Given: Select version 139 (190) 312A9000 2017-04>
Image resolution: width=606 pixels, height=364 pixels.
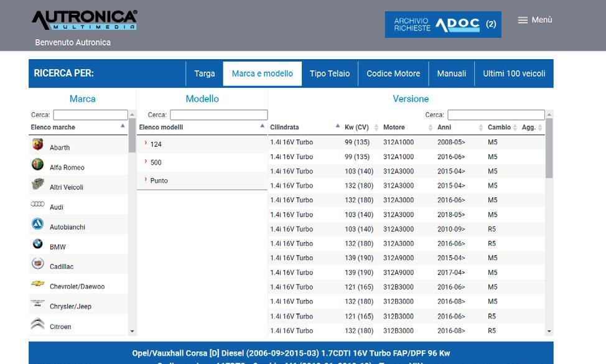Looking at the screenshot, I should tap(406, 273).
